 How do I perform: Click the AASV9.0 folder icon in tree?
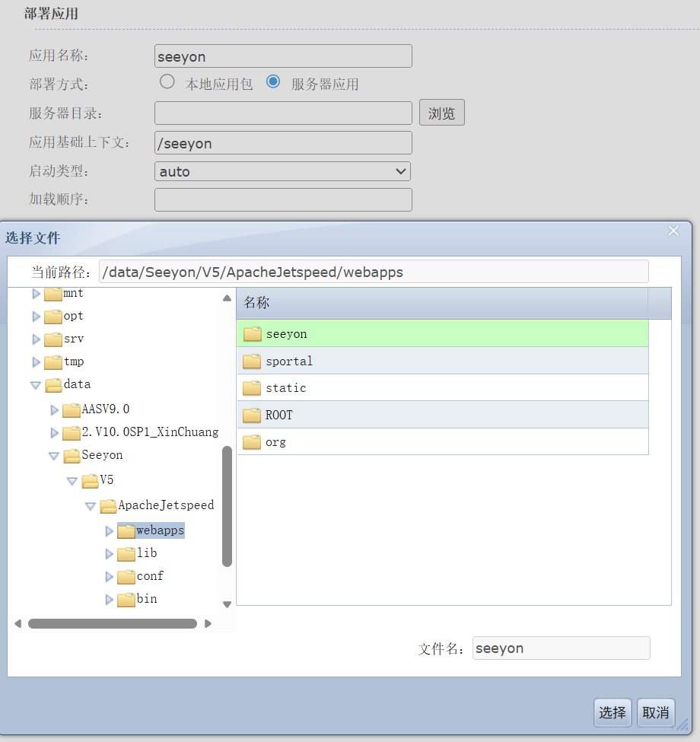coord(72,409)
